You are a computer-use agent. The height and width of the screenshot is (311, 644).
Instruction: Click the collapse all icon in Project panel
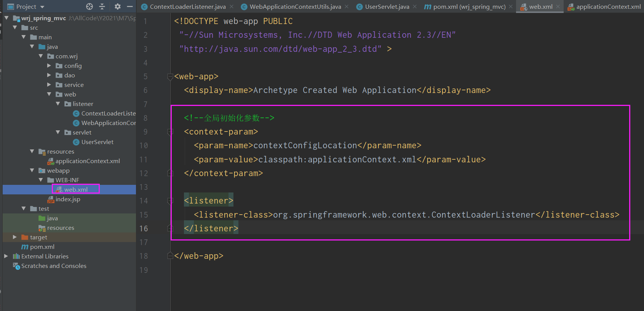(102, 6)
